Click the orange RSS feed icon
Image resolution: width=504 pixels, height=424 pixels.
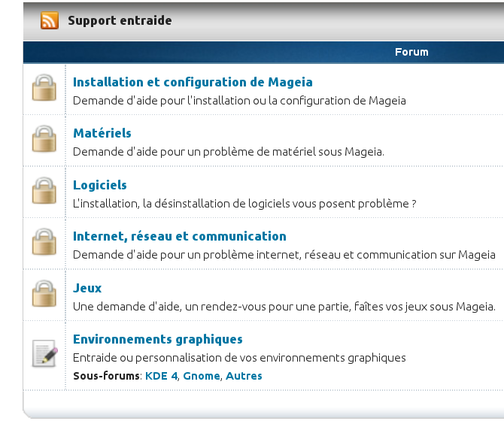point(50,20)
